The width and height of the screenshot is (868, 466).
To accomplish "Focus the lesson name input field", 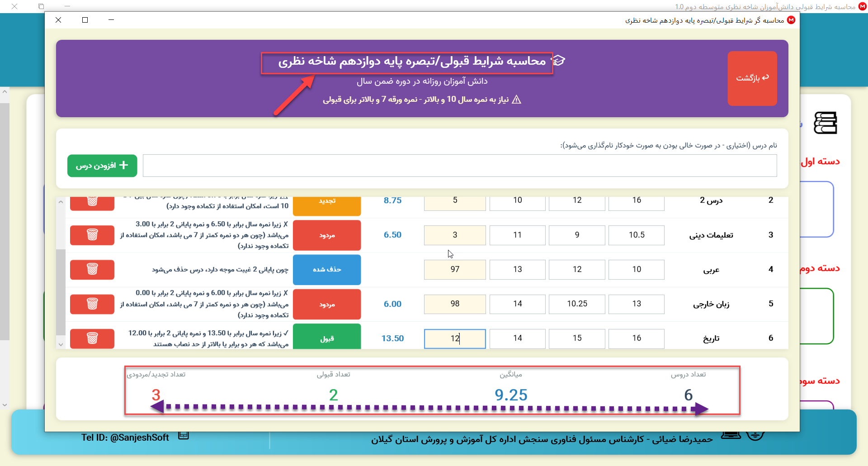I will [x=459, y=166].
